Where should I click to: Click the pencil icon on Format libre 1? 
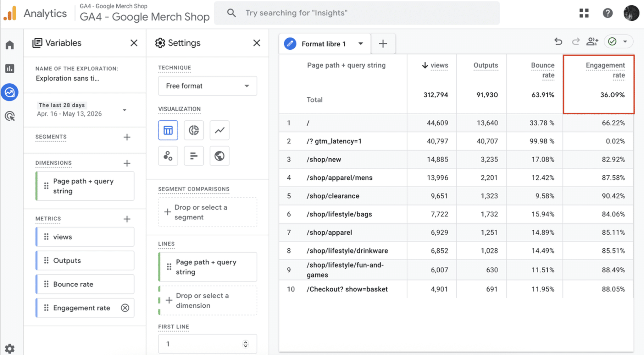click(x=290, y=44)
